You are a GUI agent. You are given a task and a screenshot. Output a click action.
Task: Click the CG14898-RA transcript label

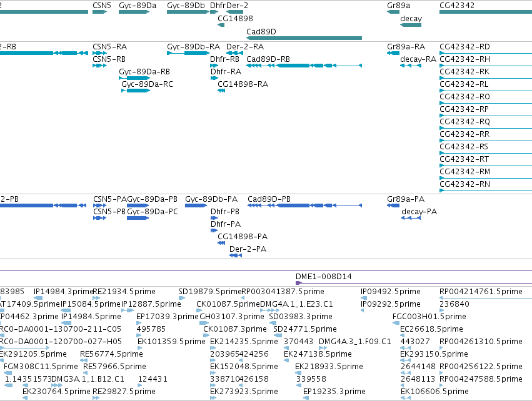243,84
